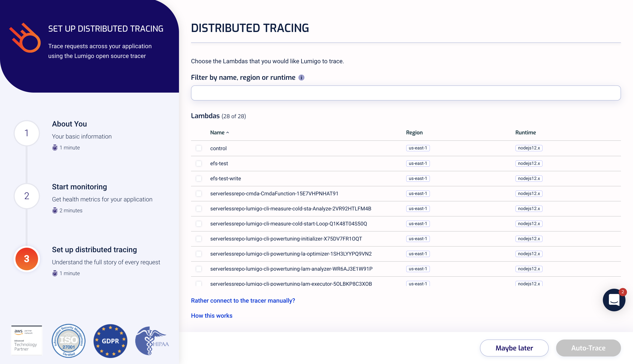Click the efs-test lambda name
Screen dimensions: 633x364
pos(219,164)
